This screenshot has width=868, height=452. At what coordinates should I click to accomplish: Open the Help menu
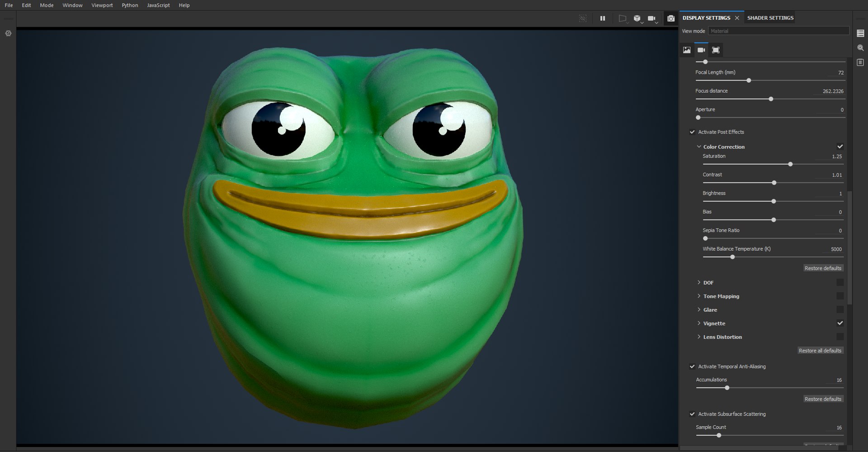(184, 5)
